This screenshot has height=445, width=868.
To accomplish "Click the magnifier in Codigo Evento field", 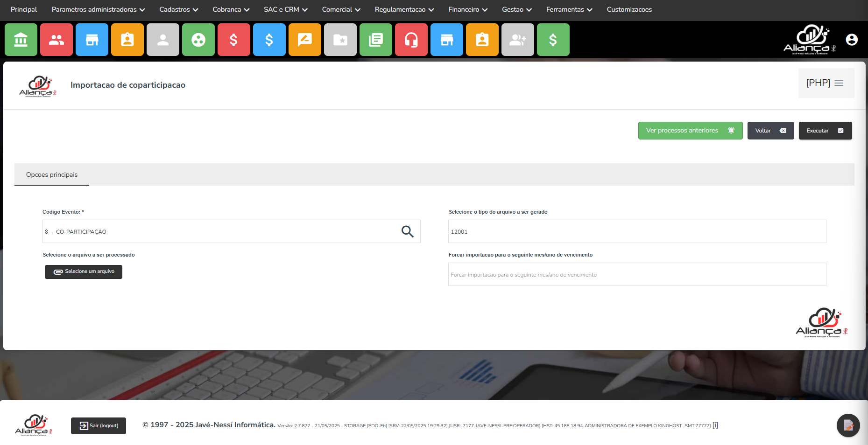I will pos(407,231).
